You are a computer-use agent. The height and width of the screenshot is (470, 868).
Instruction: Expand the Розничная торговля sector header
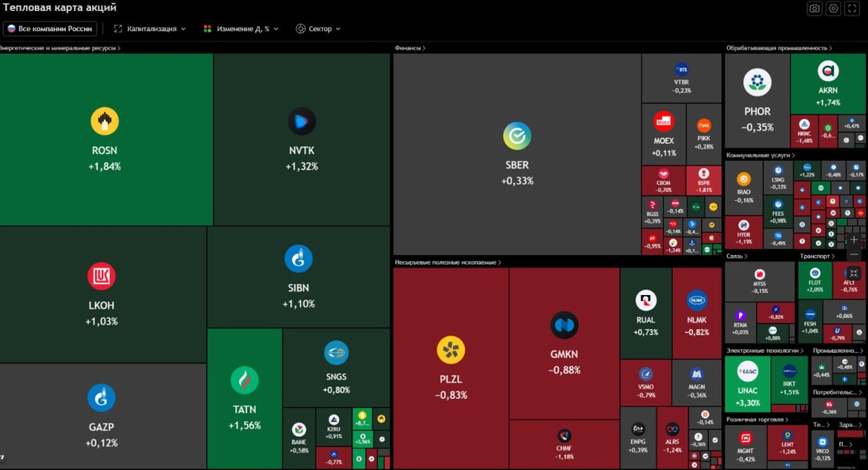757,419
